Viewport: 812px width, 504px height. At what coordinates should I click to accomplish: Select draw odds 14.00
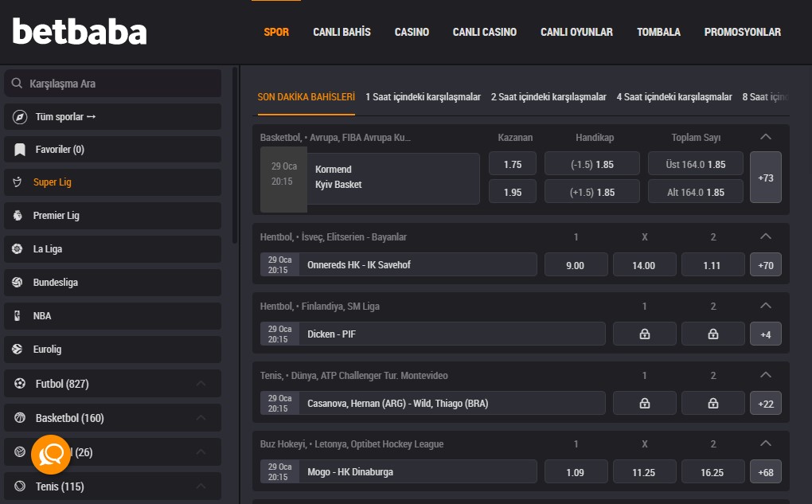pyautogui.click(x=644, y=265)
